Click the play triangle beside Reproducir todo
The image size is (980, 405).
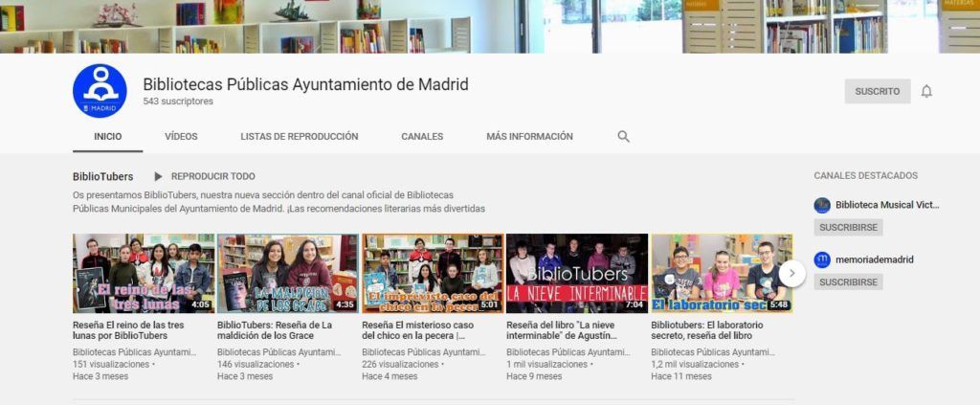158,177
